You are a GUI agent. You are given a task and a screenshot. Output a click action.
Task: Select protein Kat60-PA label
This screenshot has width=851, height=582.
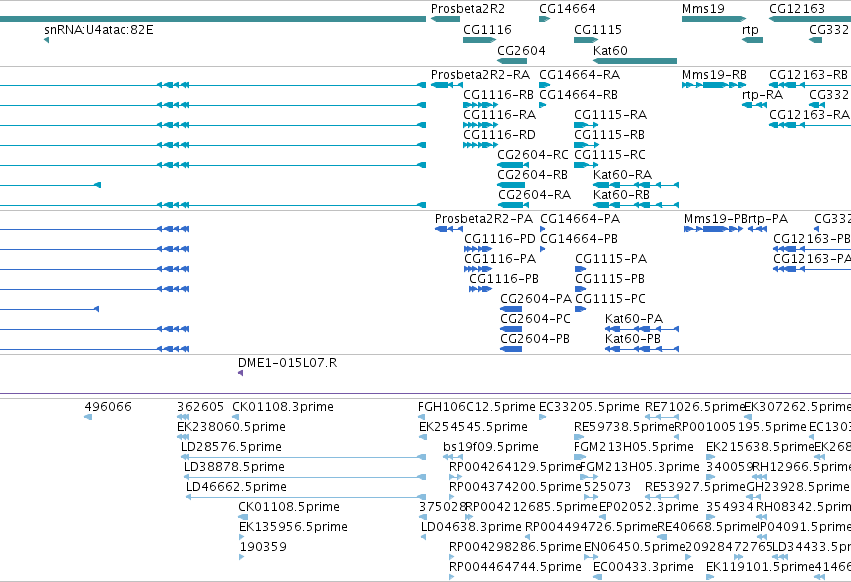pos(634,319)
